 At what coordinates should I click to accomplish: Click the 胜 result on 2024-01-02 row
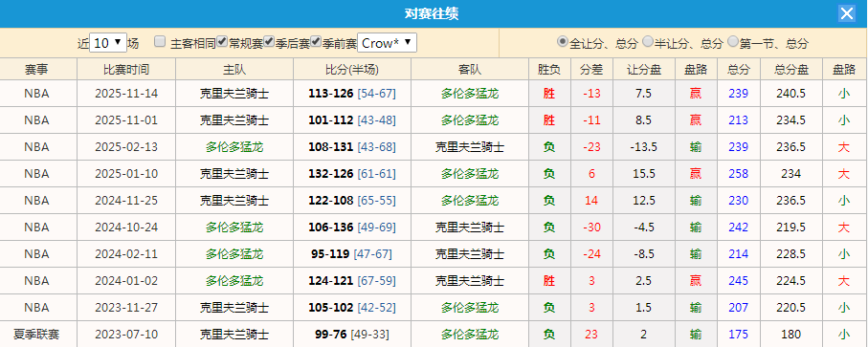pyautogui.click(x=549, y=281)
